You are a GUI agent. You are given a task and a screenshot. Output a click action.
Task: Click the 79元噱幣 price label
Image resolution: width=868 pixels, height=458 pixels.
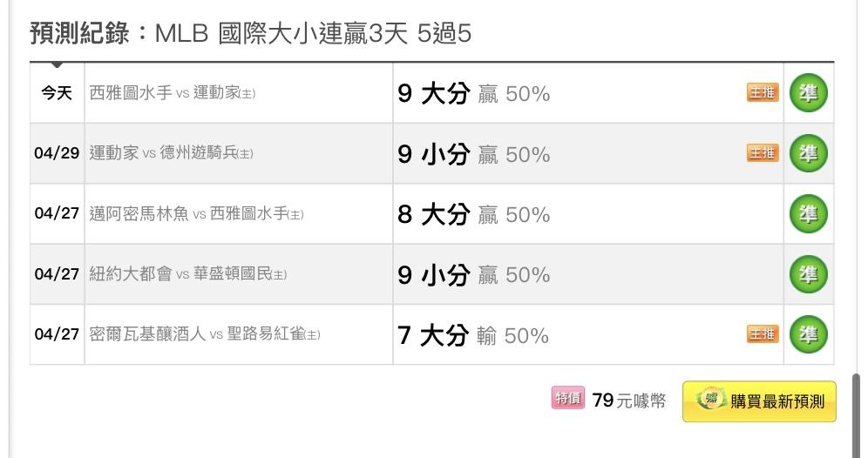pos(629,400)
